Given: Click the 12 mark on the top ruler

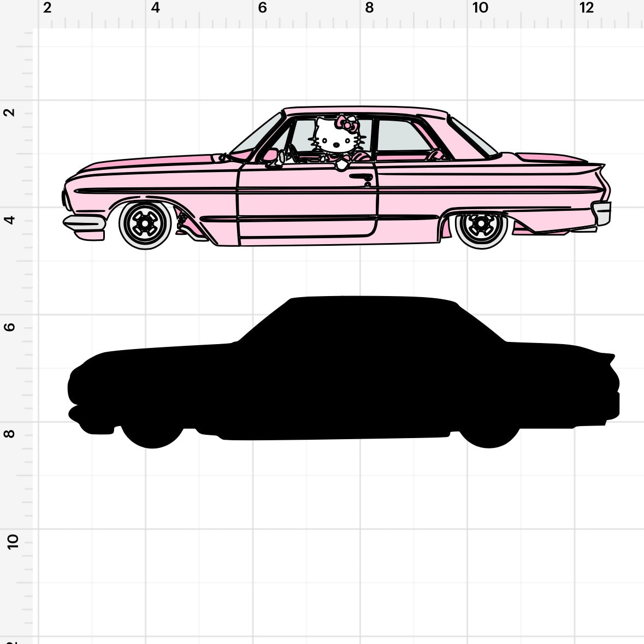Looking at the screenshot, I should pos(587,8).
